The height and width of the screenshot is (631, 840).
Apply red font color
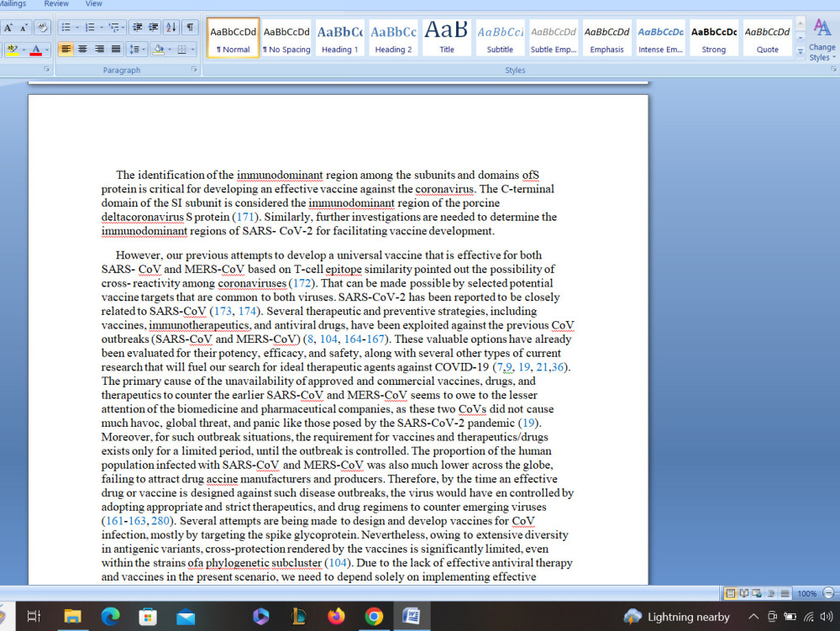36,50
